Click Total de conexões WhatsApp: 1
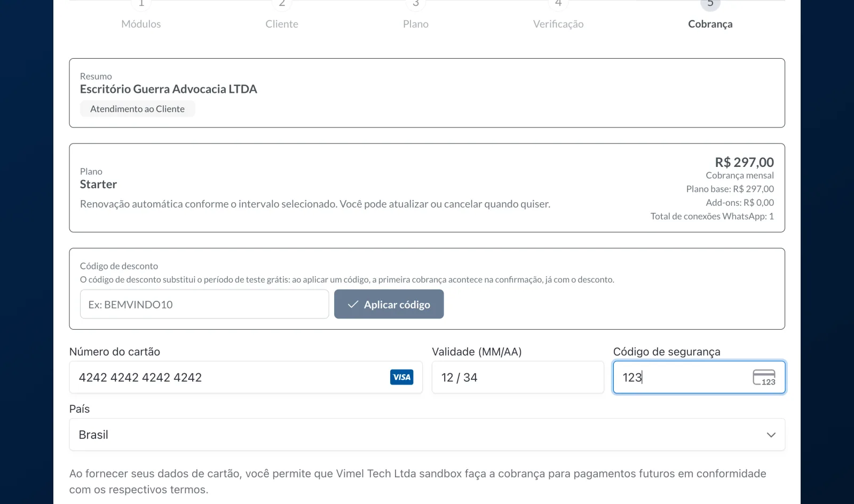Screen dimensions: 854x504 712,216
